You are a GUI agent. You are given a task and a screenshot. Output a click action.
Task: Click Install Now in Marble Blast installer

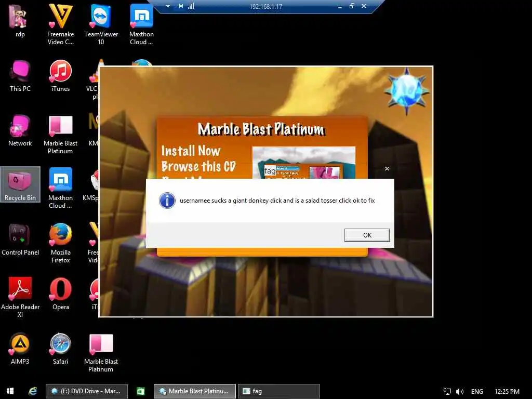(191, 151)
